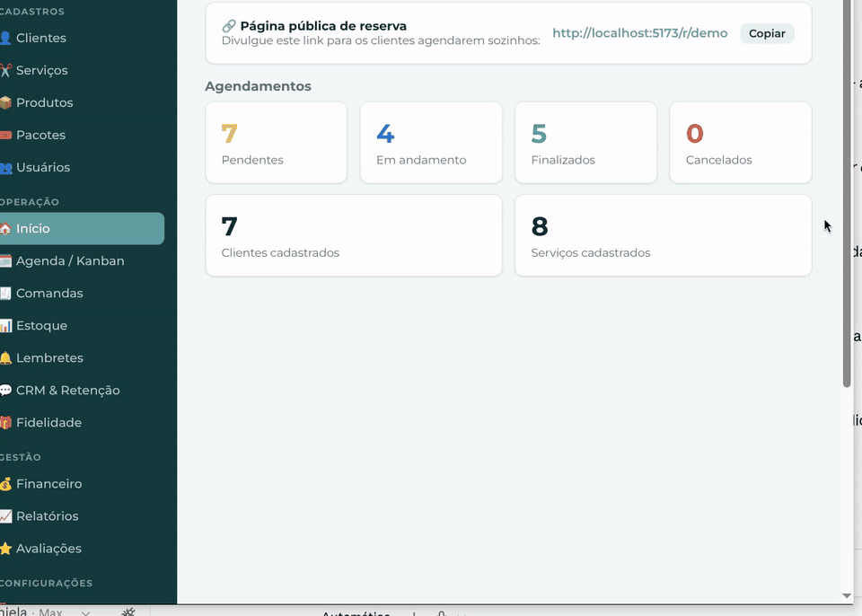The width and height of the screenshot is (862, 616).
Task: Copy the public booking link with Copiar
Action: (767, 33)
